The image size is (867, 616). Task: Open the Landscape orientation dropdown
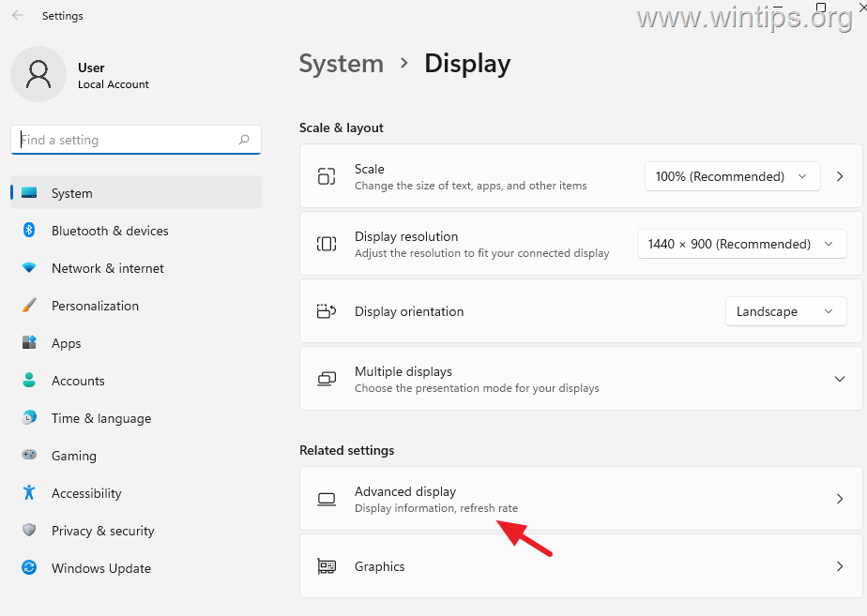(785, 311)
